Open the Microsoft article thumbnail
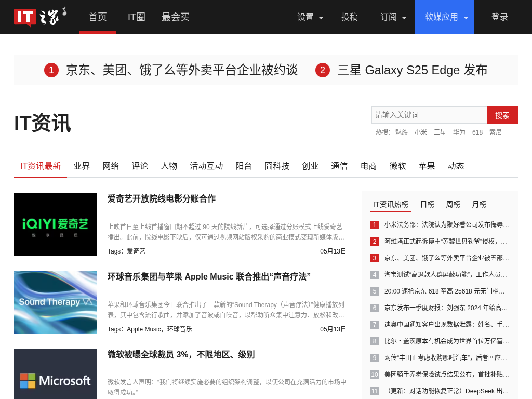 tap(56, 374)
